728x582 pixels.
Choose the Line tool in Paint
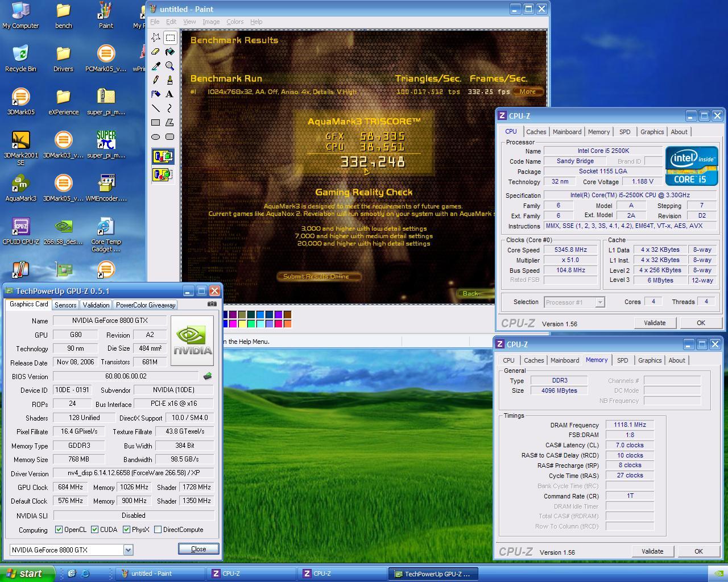pos(156,108)
